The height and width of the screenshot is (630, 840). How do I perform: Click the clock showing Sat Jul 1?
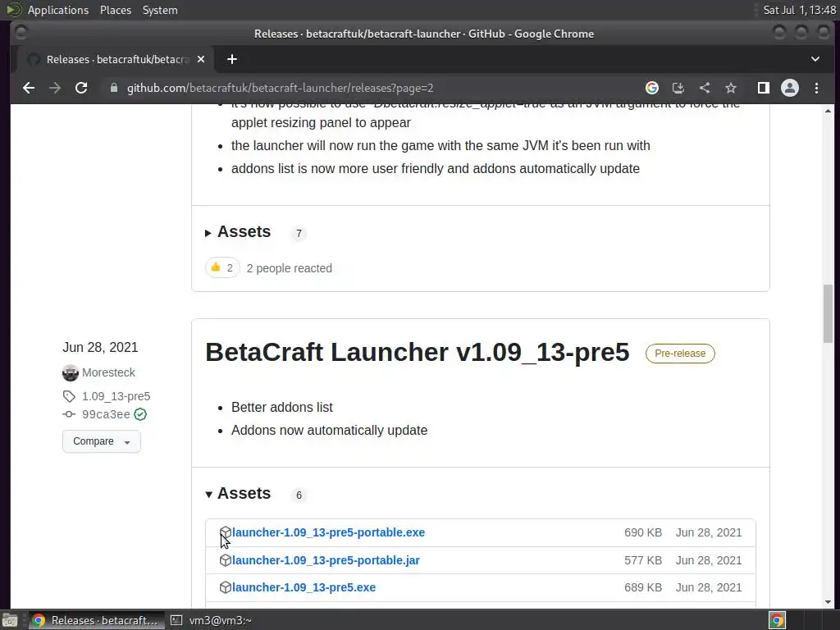click(x=799, y=10)
